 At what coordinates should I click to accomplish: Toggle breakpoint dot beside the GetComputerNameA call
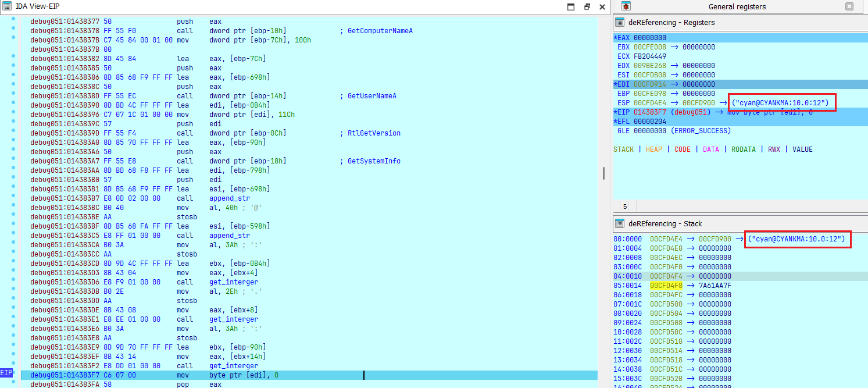13,31
